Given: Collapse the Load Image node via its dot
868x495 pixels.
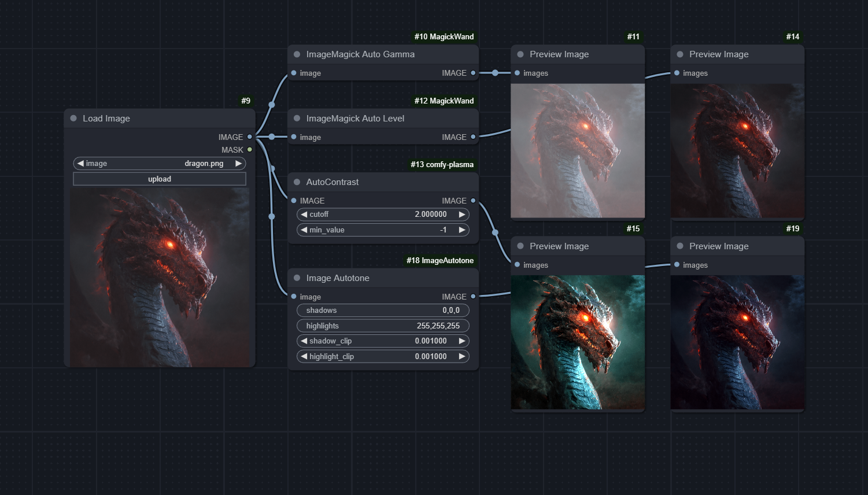Looking at the screenshot, I should point(73,119).
